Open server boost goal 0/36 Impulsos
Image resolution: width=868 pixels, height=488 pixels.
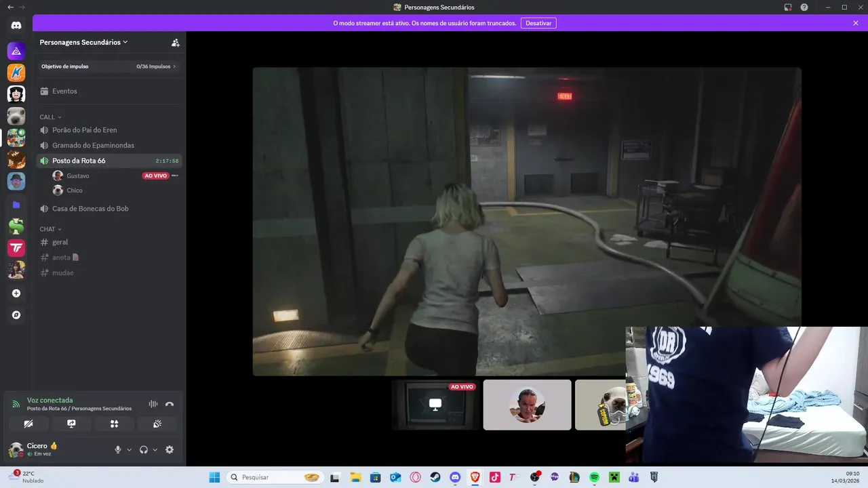point(109,66)
